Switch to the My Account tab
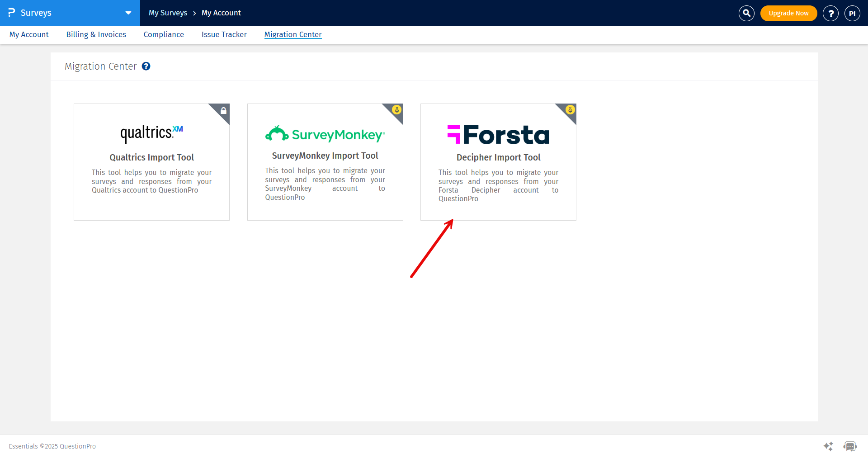The width and height of the screenshot is (868, 458). click(29, 34)
